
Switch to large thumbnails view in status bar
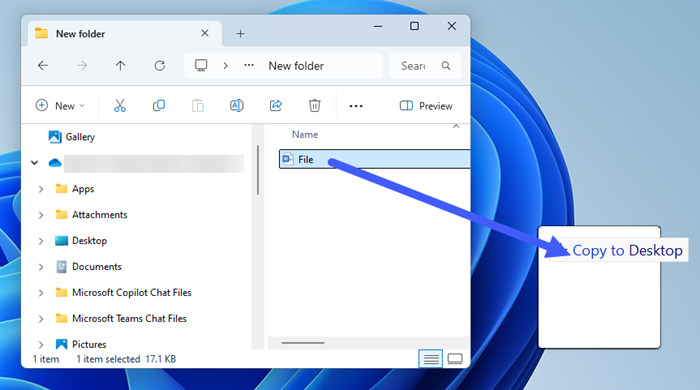coord(455,359)
